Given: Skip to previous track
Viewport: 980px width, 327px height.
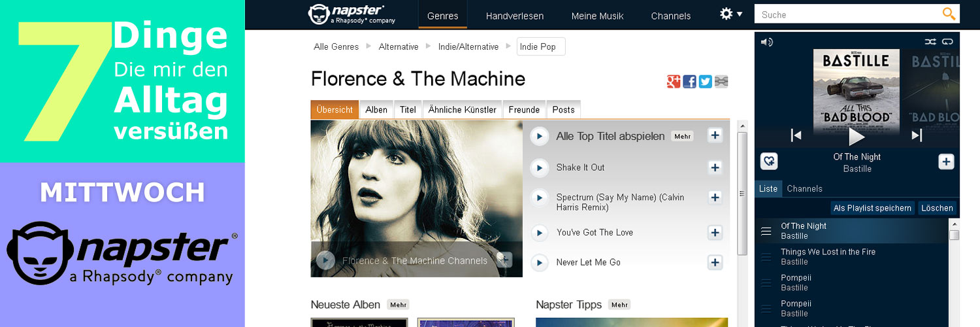Looking at the screenshot, I should 796,135.
